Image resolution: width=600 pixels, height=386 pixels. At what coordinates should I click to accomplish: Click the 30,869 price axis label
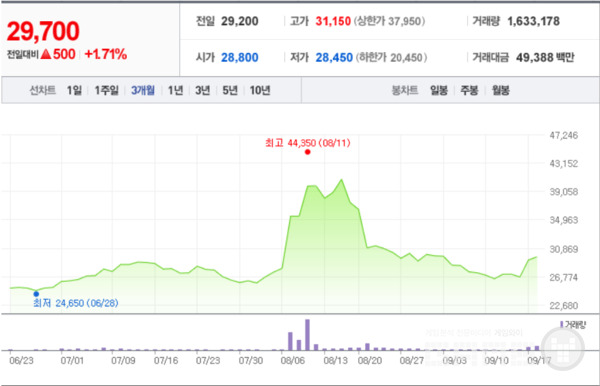(564, 249)
